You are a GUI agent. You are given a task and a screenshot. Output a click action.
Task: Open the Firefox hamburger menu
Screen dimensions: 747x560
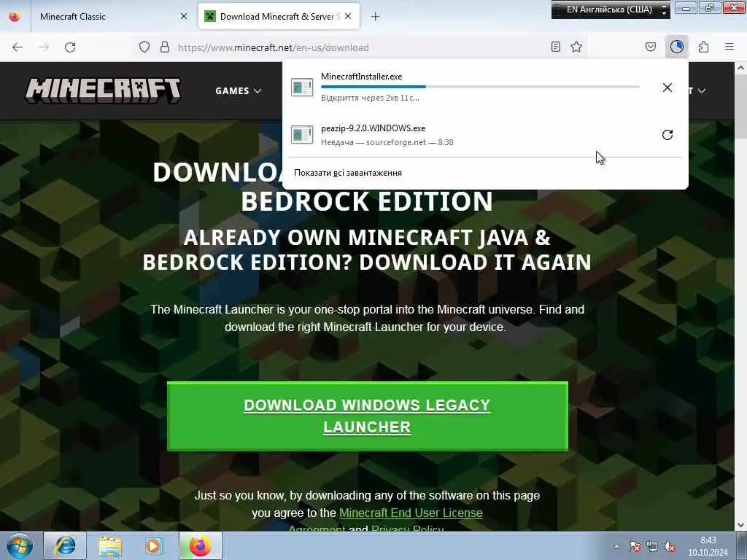pyautogui.click(x=729, y=47)
